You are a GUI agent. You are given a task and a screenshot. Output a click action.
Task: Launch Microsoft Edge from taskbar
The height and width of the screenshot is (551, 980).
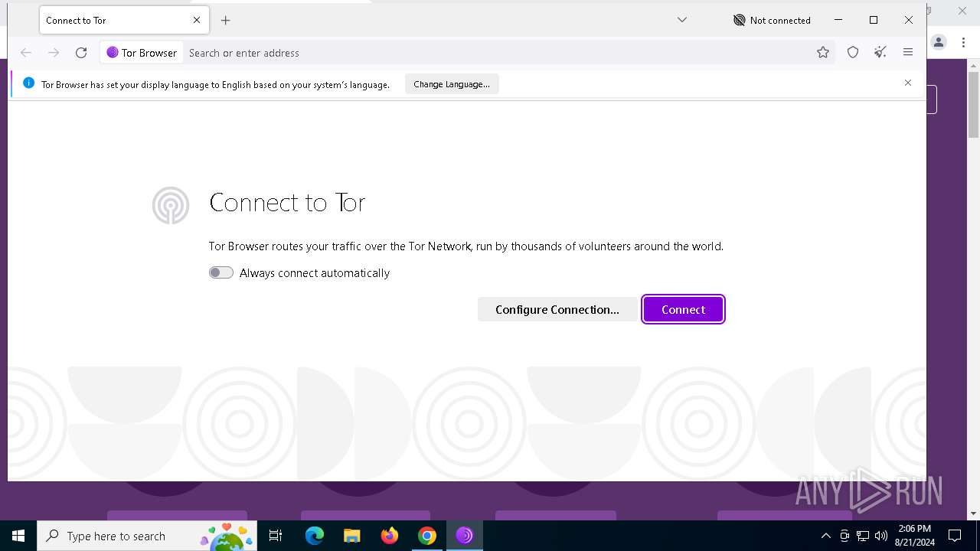[x=315, y=536]
